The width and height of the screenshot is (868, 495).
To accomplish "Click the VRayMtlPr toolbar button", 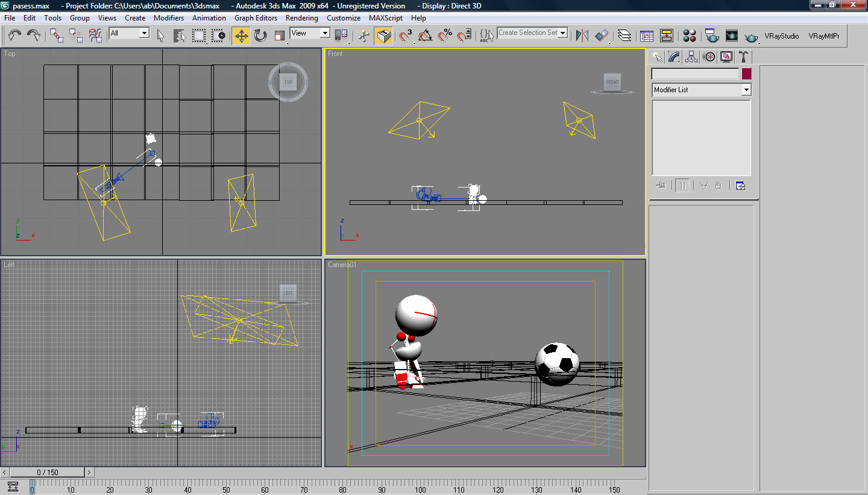I will click(824, 36).
